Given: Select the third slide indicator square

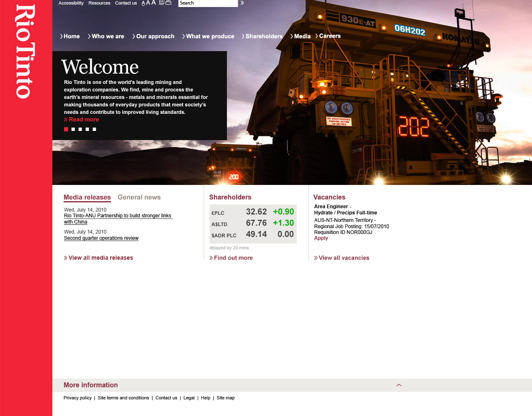Looking at the screenshot, I should 80,129.
